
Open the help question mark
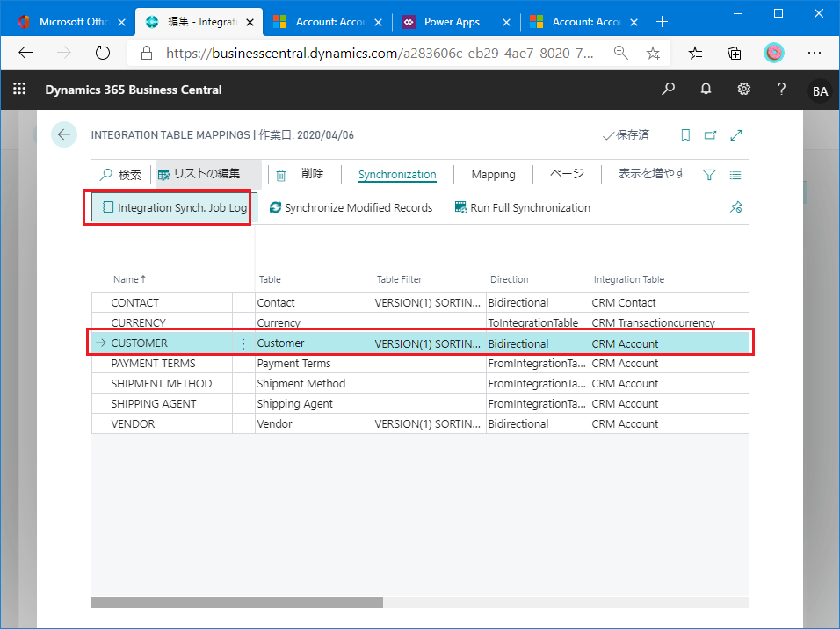tap(781, 89)
